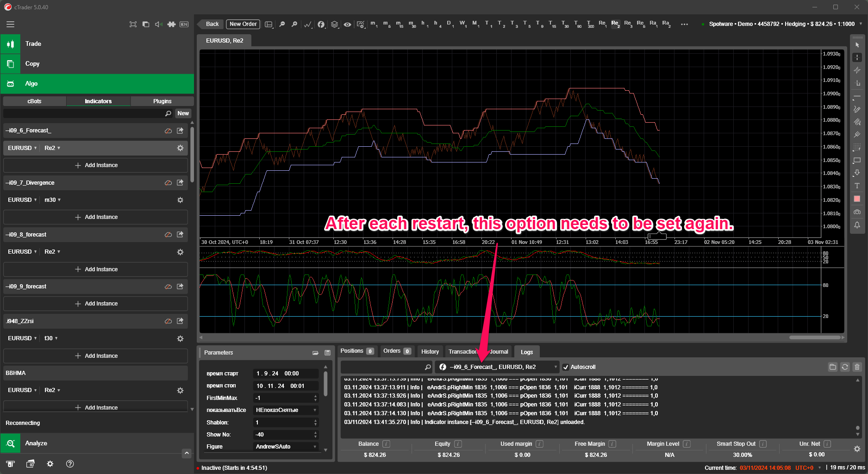Screen dimensions: 868x474
Task: Switch to Plugins tab
Action: 162,101
